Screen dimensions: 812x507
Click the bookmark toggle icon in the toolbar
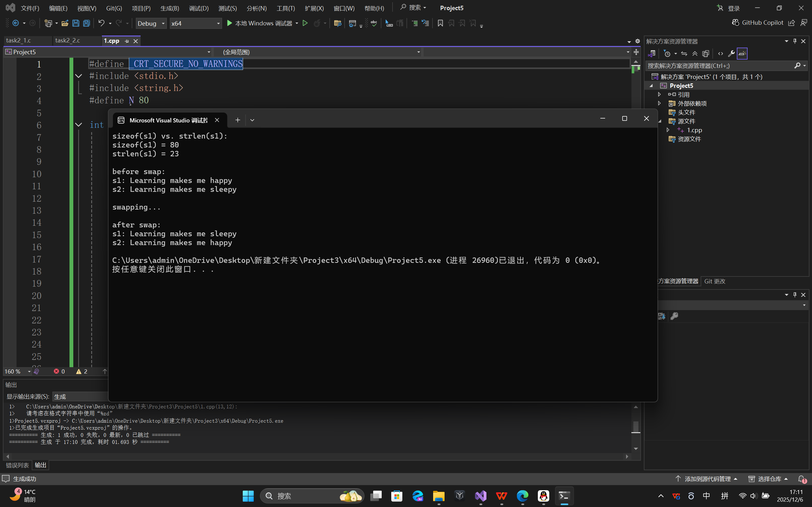[440, 23]
